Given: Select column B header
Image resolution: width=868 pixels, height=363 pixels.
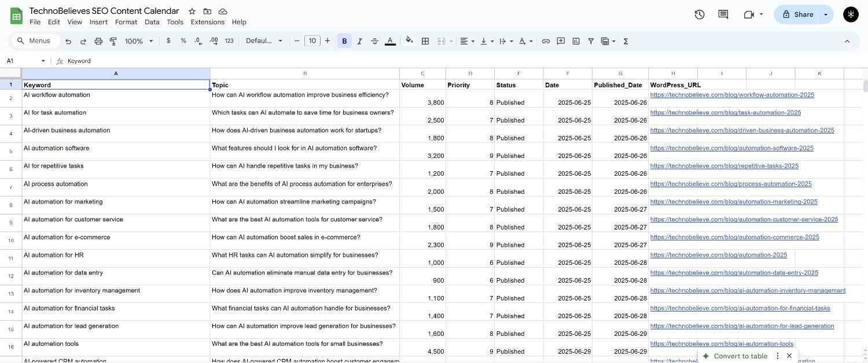Looking at the screenshot, I should [305, 73].
